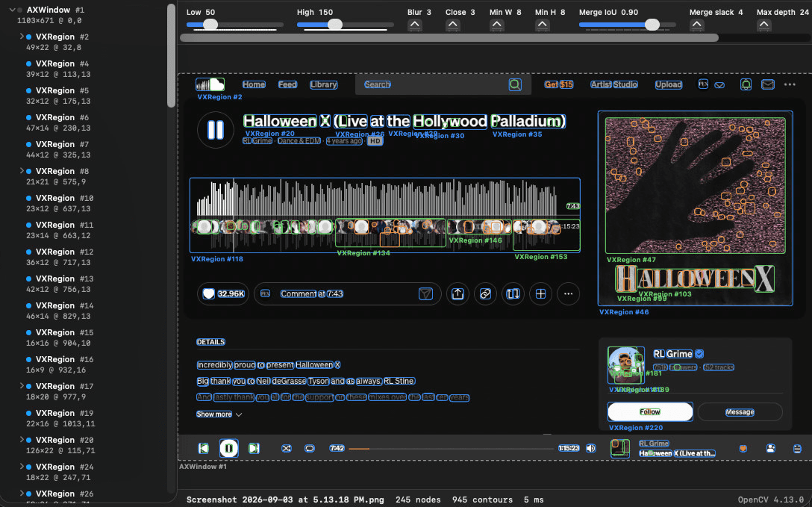Click Show more under the track details
The image size is (812, 507).
tap(219, 414)
